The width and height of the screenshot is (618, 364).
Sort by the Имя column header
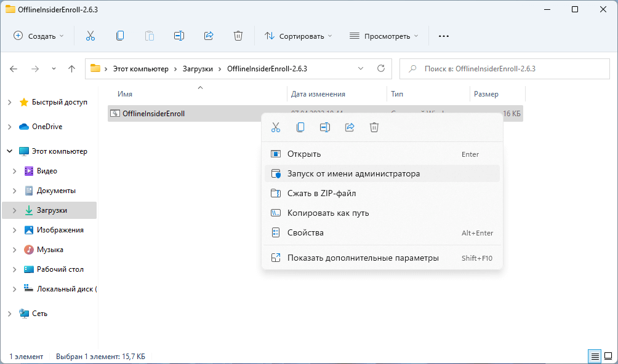[x=124, y=93]
